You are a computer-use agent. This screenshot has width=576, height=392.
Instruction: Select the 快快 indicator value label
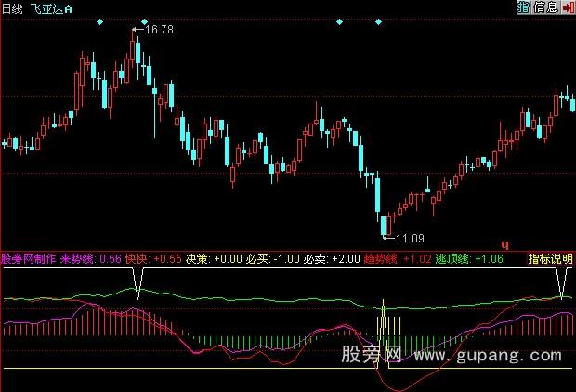(x=137, y=259)
